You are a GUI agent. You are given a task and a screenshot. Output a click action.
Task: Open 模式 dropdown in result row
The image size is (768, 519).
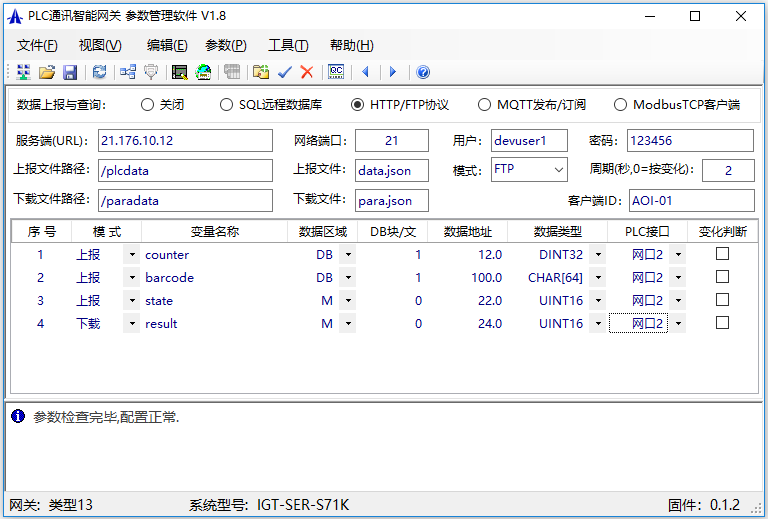coord(132,324)
